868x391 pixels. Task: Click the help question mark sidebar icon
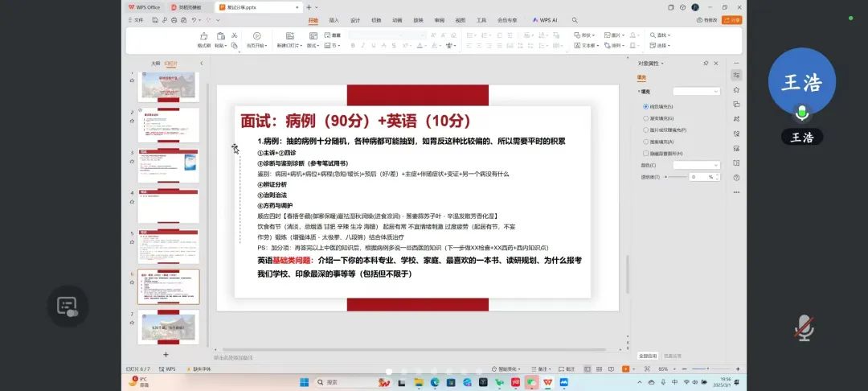pos(736,177)
